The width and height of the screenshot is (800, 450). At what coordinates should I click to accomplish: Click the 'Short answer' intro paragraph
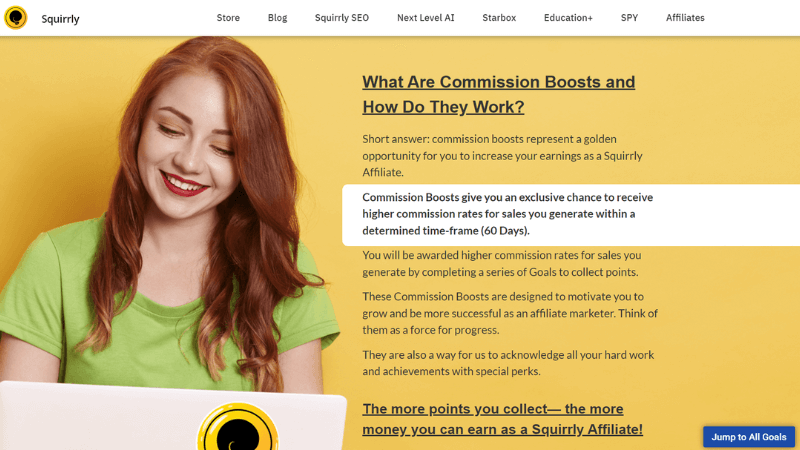(502, 156)
